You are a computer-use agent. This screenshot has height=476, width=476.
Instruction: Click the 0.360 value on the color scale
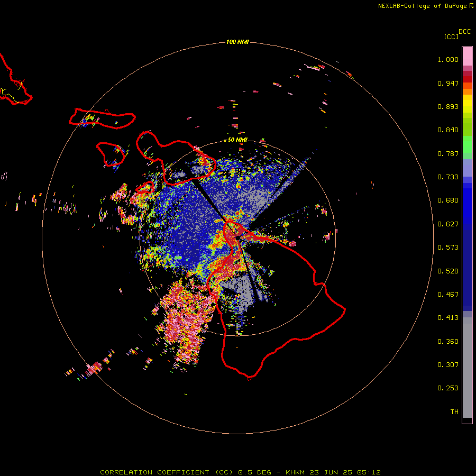tap(448, 342)
